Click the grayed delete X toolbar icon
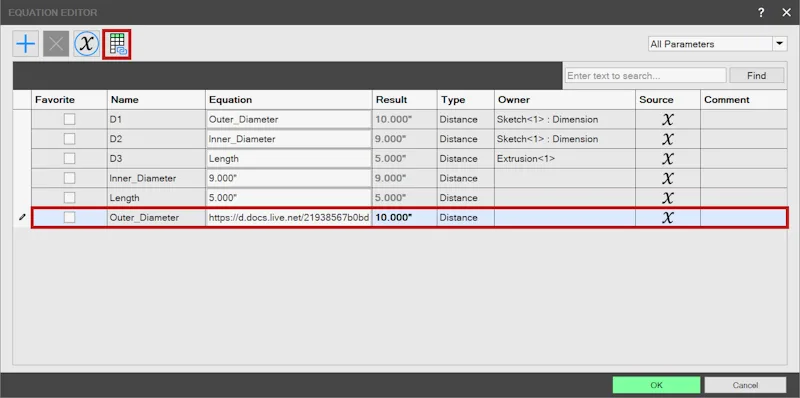Image resolution: width=800 pixels, height=398 pixels. click(x=56, y=44)
